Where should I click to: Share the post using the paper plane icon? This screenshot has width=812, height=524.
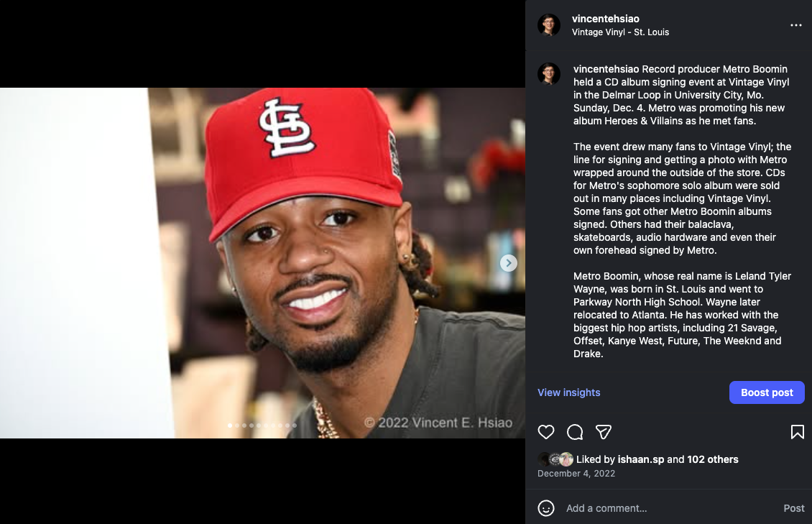(604, 432)
